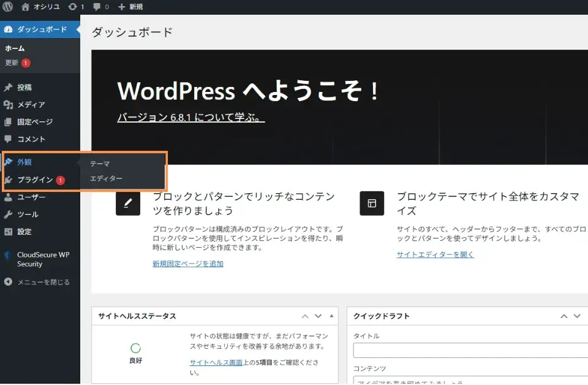The image size is (588, 385).
Task: Click the クイックドラフト タイトル input field
Action: click(x=470, y=350)
